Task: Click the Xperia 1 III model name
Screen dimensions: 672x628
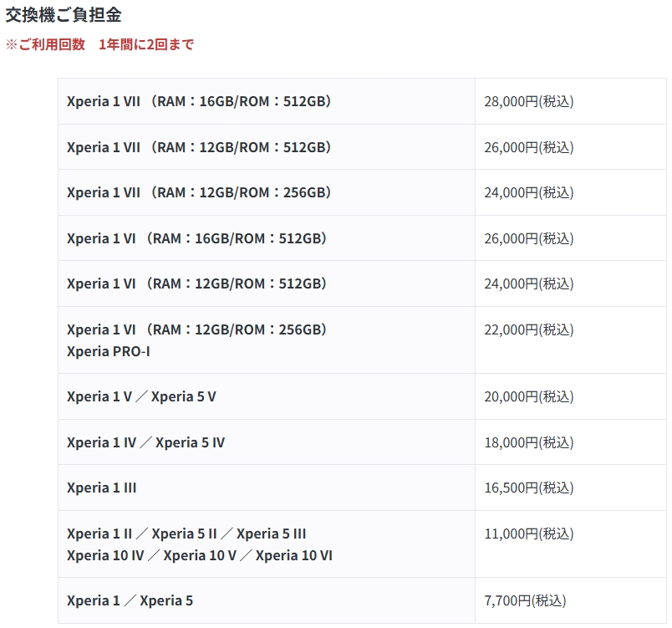Action: [x=102, y=488]
